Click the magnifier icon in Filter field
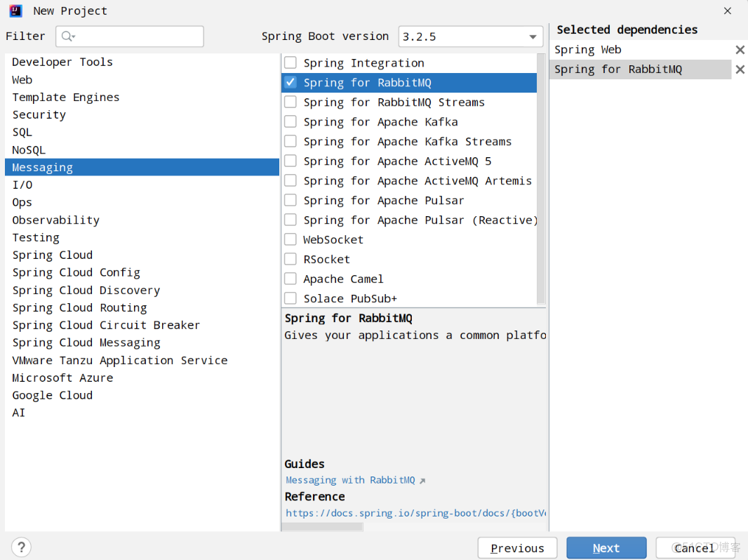Screen dimensions: 748x560 coord(65,36)
